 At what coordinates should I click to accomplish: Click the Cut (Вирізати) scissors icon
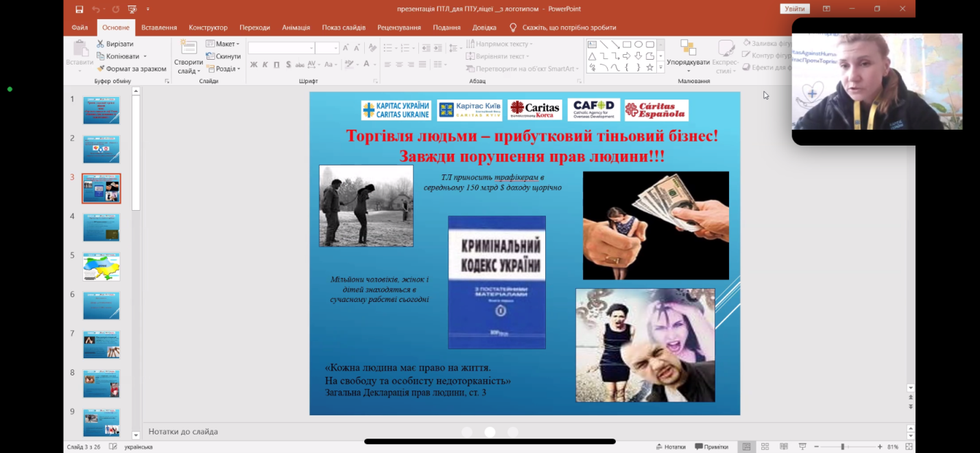pyautogui.click(x=101, y=44)
